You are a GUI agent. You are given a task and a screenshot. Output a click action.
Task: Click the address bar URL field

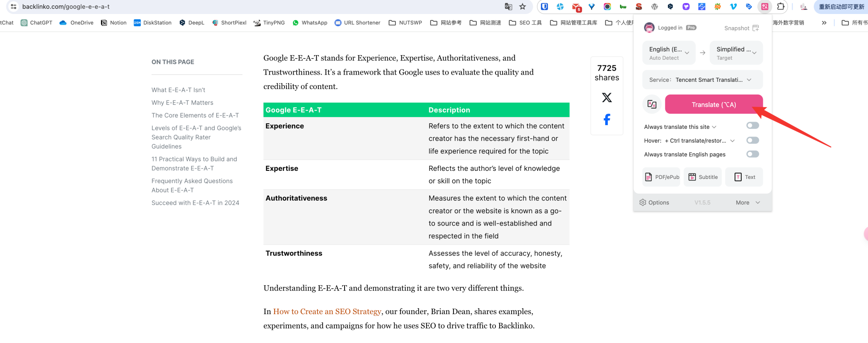[x=254, y=6]
